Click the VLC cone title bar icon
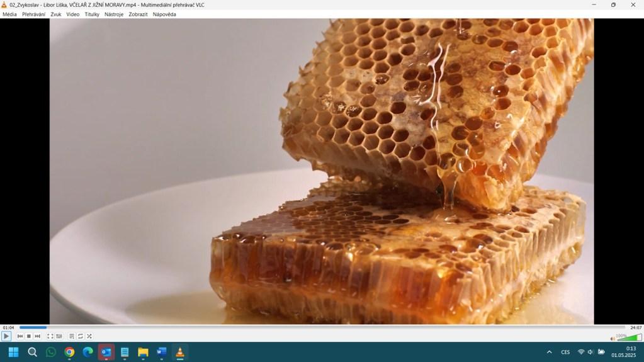 [4, 5]
